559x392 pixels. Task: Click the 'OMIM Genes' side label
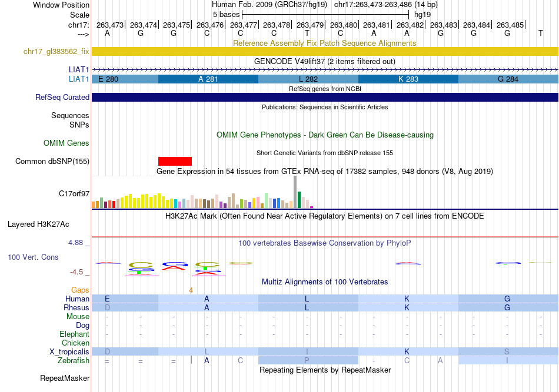66,143
